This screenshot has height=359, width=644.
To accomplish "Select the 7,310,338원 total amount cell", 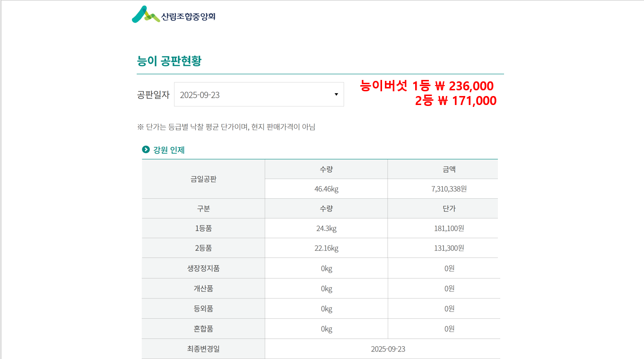I will pyautogui.click(x=449, y=189).
